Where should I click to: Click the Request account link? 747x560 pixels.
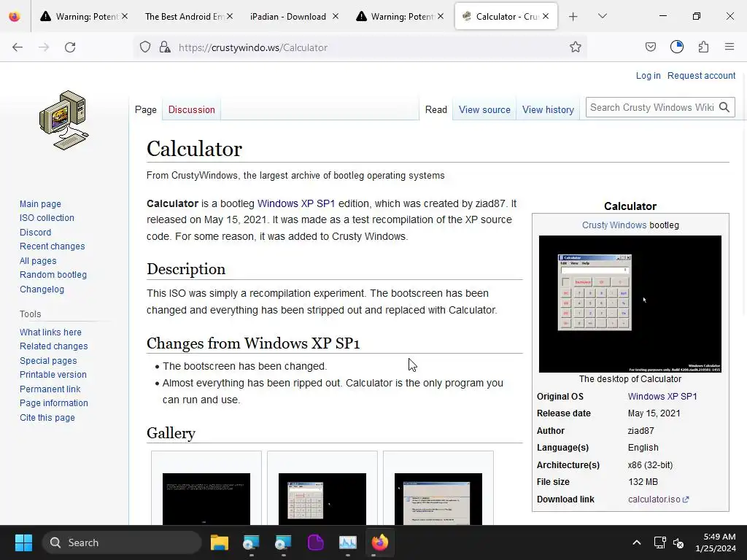(701, 76)
